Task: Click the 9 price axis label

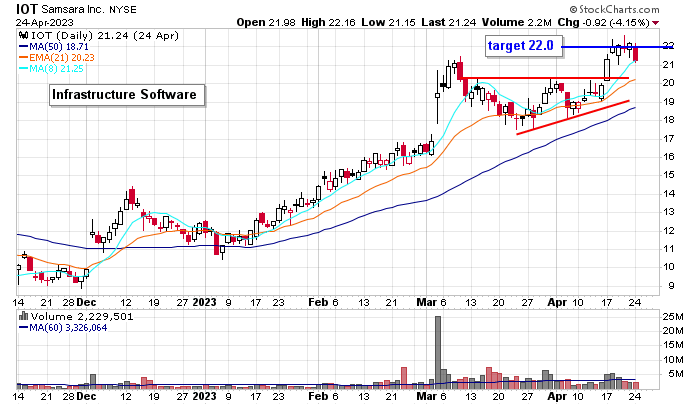Action: click(x=671, y=286)
